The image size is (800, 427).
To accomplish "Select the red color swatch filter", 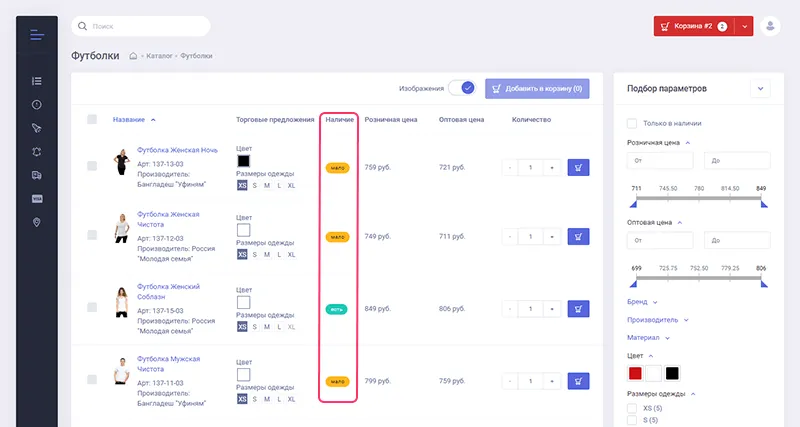I will point(634,373).
